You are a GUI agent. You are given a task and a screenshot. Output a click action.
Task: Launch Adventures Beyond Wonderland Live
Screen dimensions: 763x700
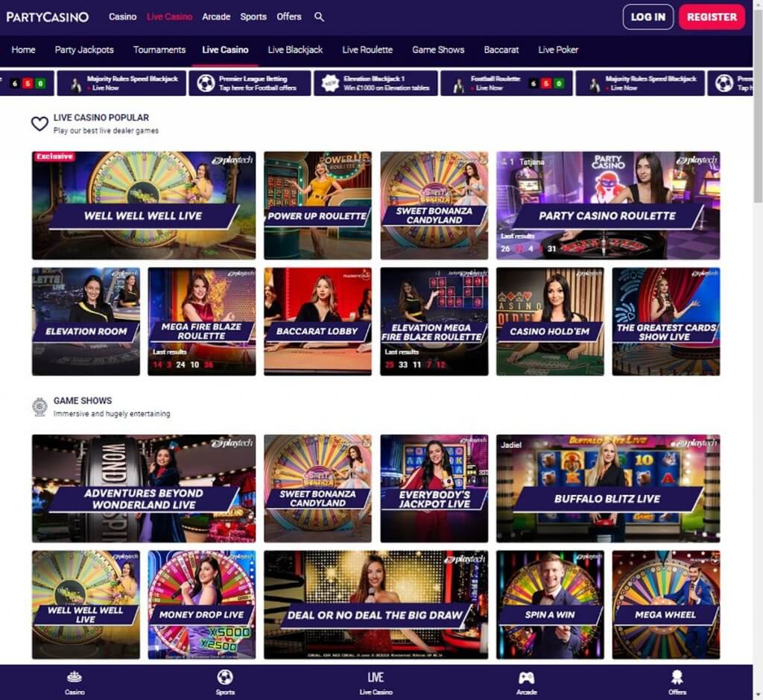(144, 488)
